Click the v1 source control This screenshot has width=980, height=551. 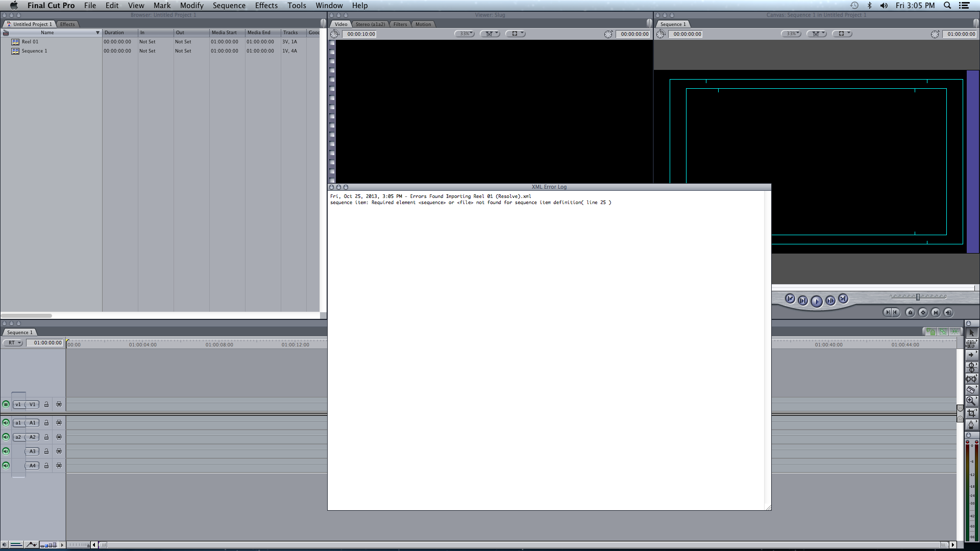pos(18,405)
